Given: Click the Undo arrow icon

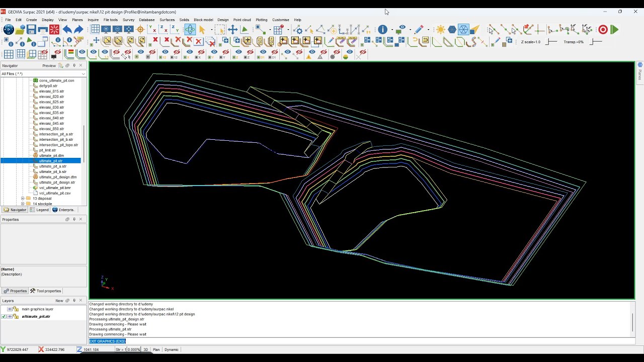Looking at the screenshot, I should [x=67, y=30].
